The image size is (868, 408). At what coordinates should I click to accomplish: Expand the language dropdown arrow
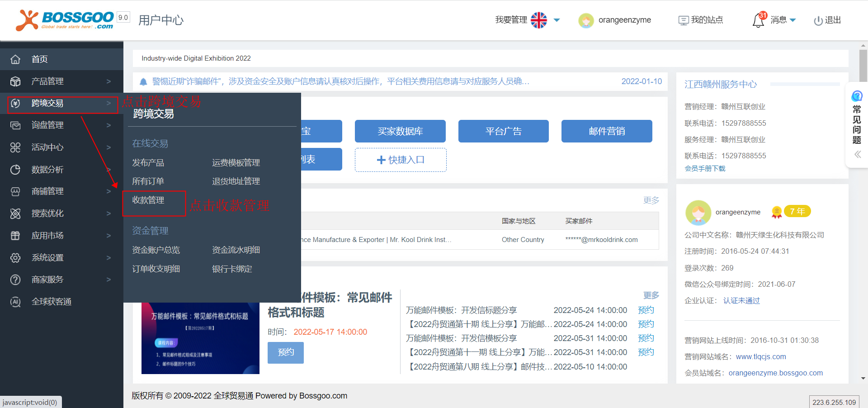pos(557,20)
